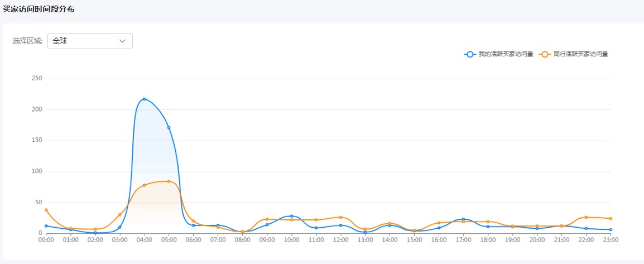Click the blue data point at 05:00

pyautogui.click(x=169, y=127)
